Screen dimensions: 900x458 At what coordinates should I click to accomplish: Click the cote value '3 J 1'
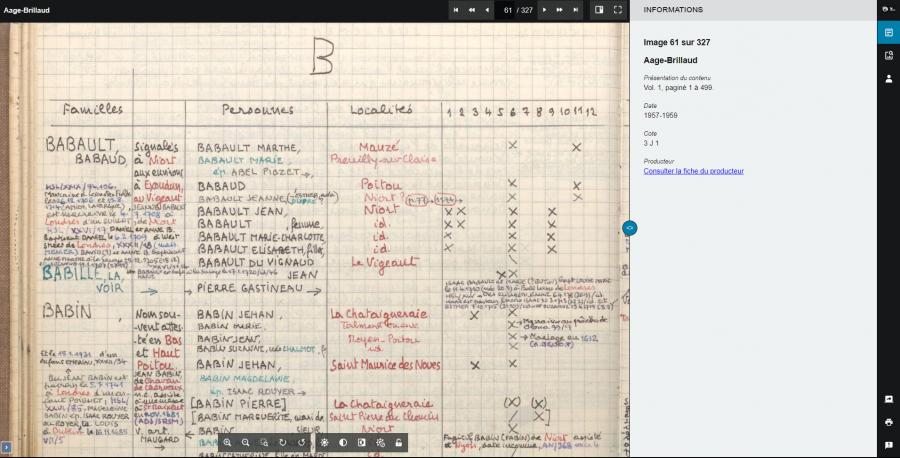point(651,143)
